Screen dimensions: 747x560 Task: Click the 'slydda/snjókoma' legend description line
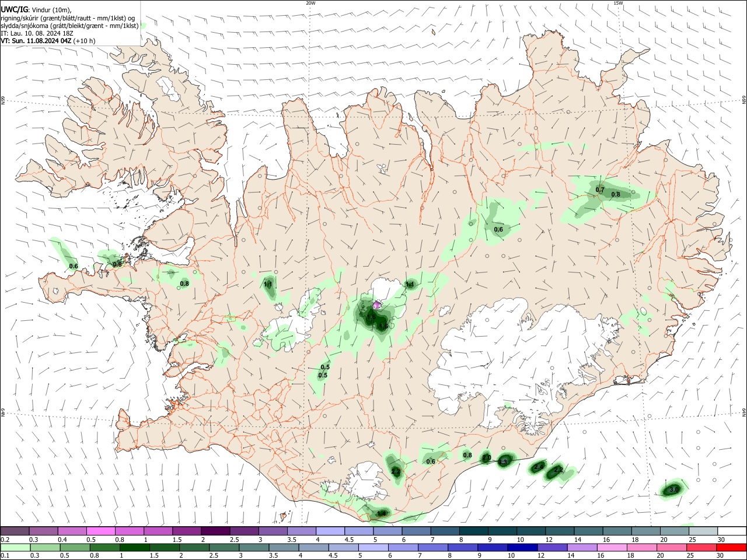tap(69, 26)
